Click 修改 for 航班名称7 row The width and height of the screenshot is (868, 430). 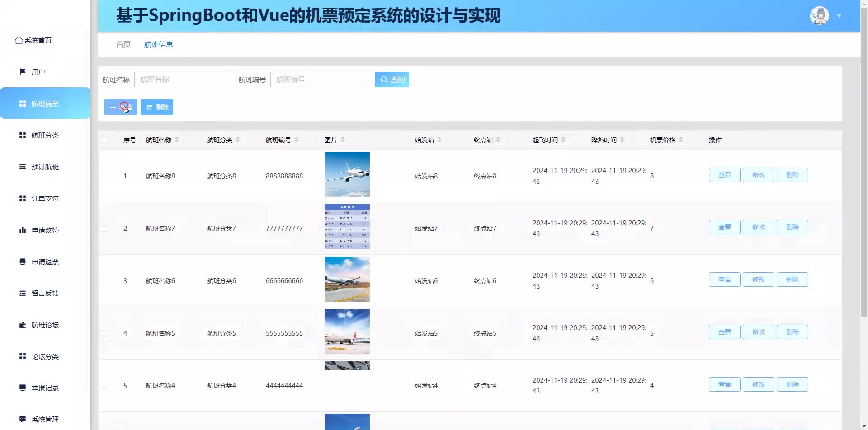pyautogui.click(x=758, y=227)
